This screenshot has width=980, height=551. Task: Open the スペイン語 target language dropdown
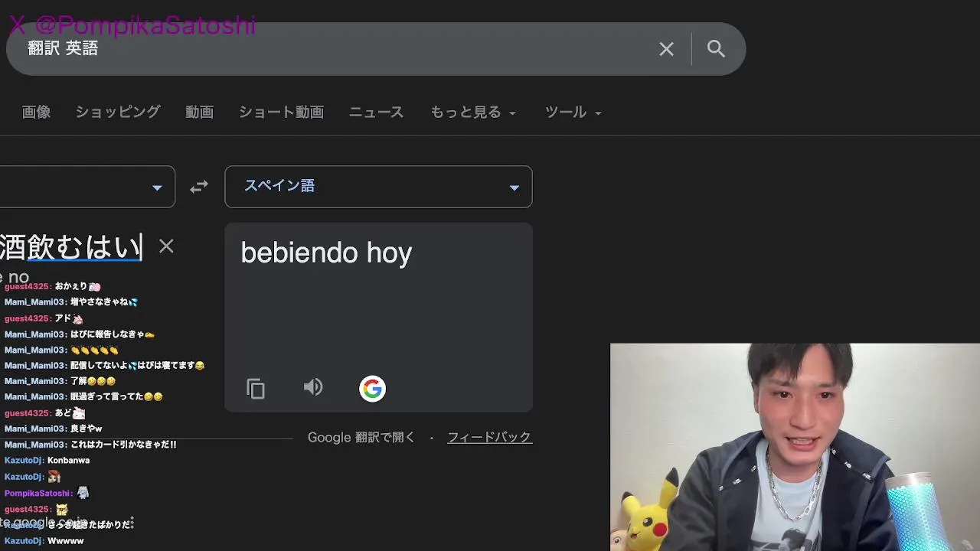coord(378,187)
